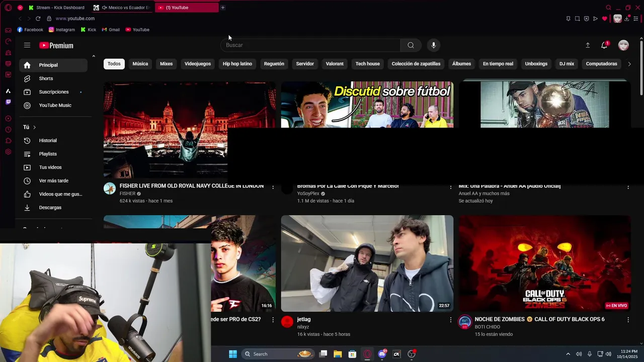Add page to bookmarks with heart icon
The height and width of the screenshot is (362, 644).
(x=605, y=19)
